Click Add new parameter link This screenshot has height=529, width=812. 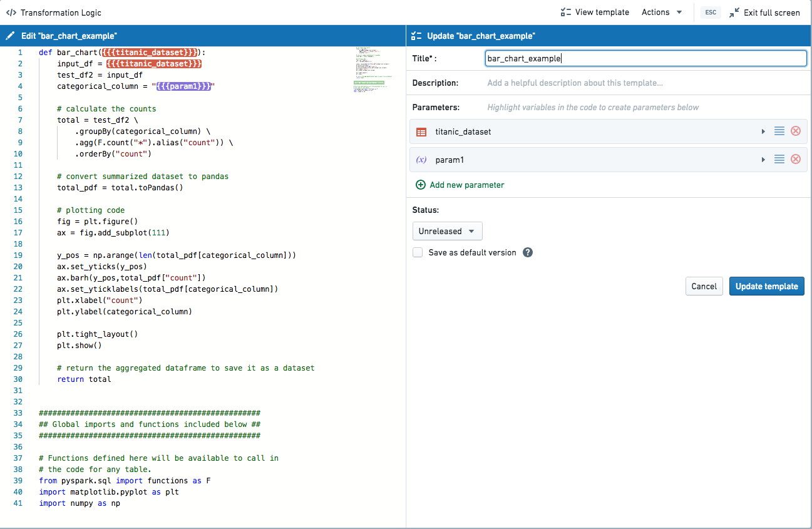460,185
